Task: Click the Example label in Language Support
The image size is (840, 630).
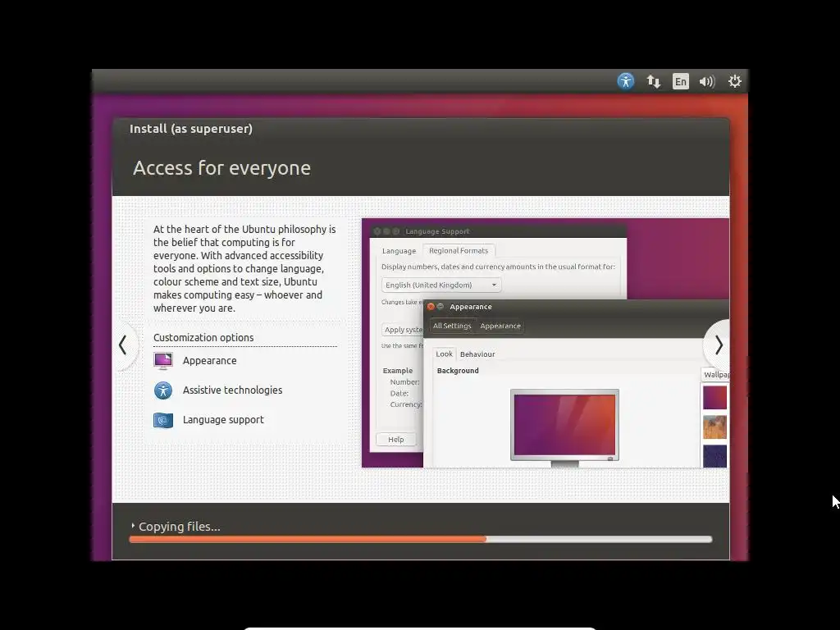Action: click(398, 371)
